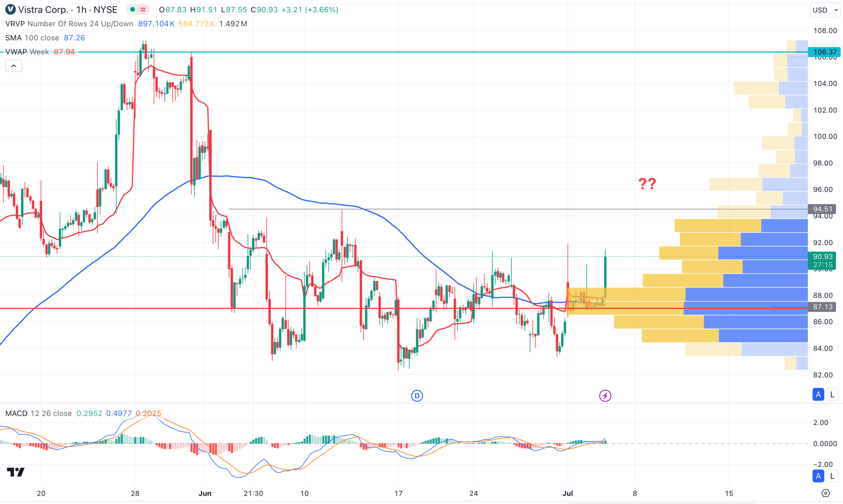This screenshot has width=843, height=504.
Task: Click the SMA value 87.26
Action: [75, 38]
